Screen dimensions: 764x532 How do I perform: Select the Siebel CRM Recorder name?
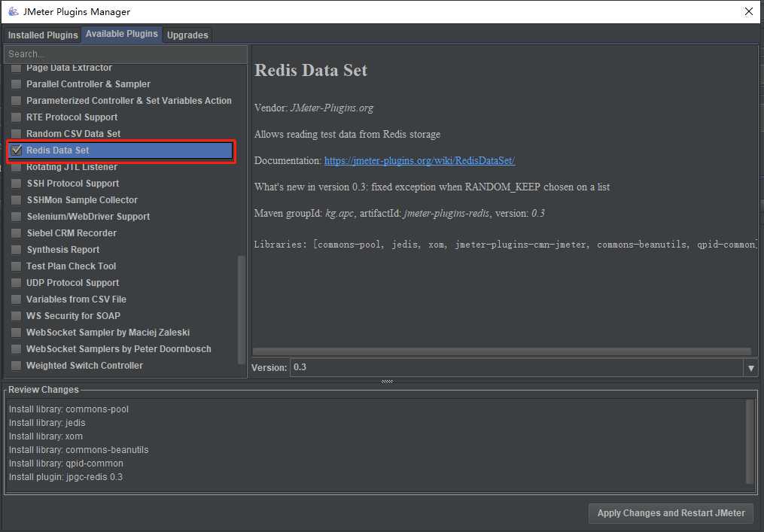72,233
